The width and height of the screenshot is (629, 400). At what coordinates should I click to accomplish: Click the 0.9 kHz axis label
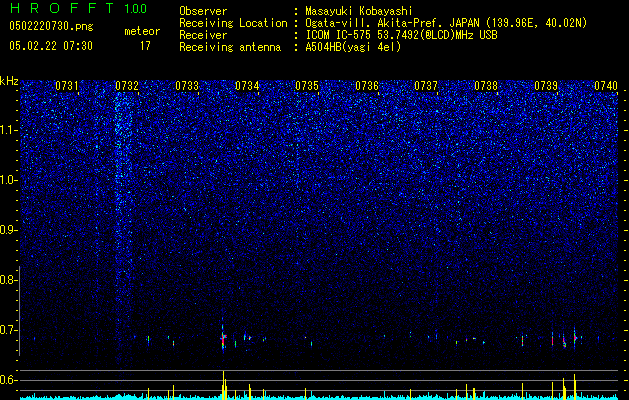tap(8, 230)
